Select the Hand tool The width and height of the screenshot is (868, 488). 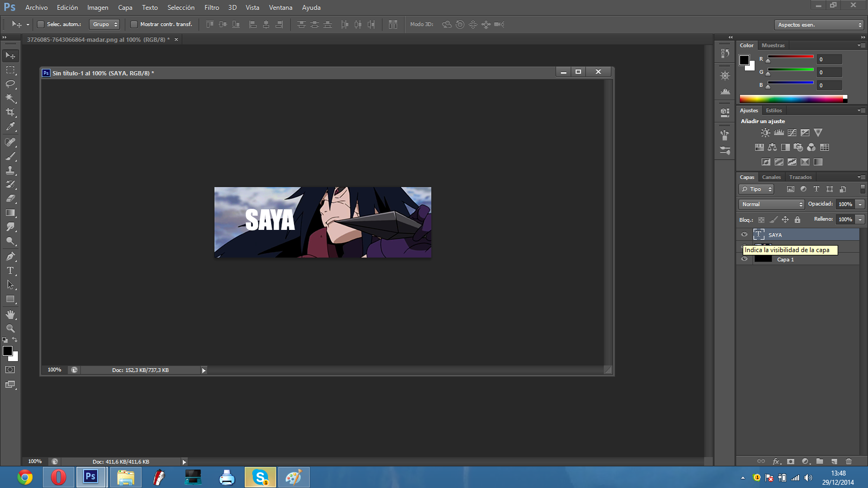[x=10, y=314]
